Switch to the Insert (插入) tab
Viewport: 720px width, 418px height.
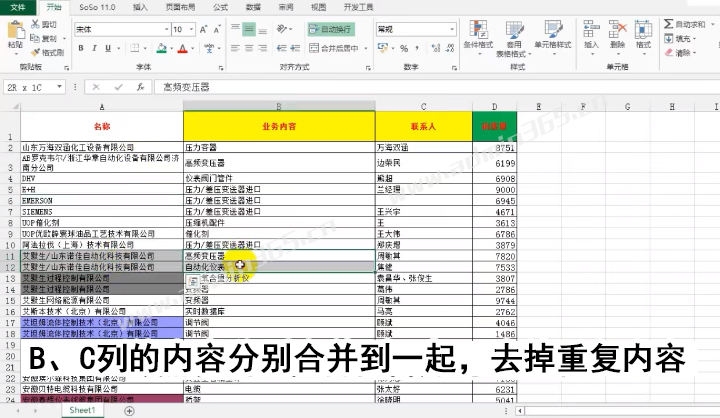140,7
